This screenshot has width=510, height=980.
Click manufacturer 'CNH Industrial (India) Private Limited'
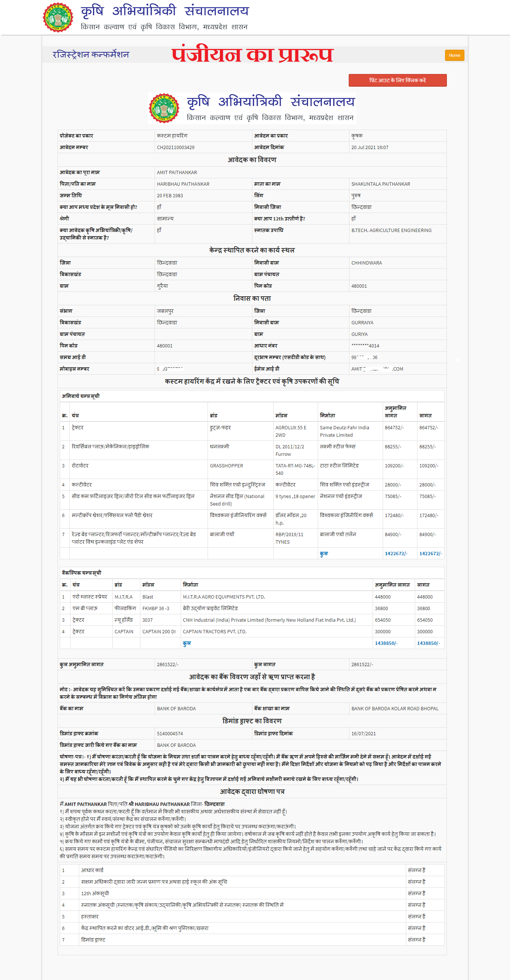270,620
